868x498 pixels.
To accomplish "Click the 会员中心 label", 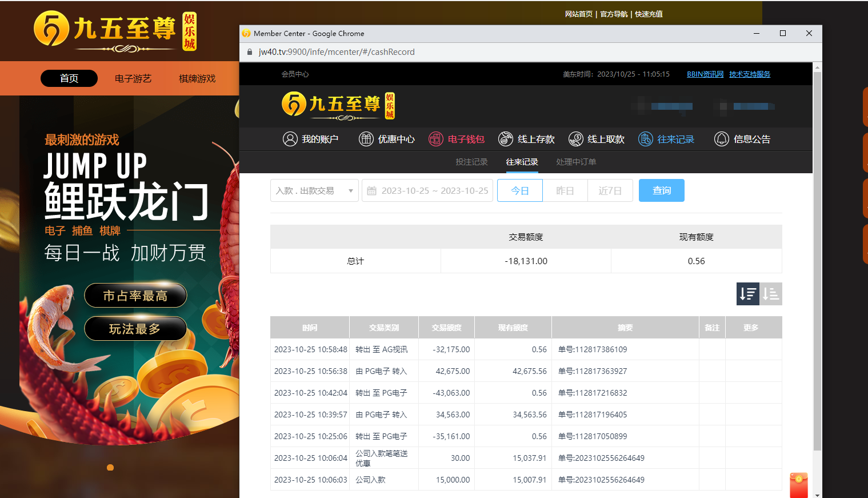I will [295, 74].
